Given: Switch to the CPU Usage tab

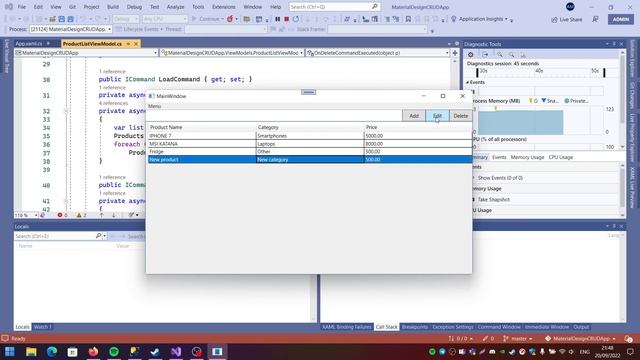Looking at the screenshot, I should point(560,157).
